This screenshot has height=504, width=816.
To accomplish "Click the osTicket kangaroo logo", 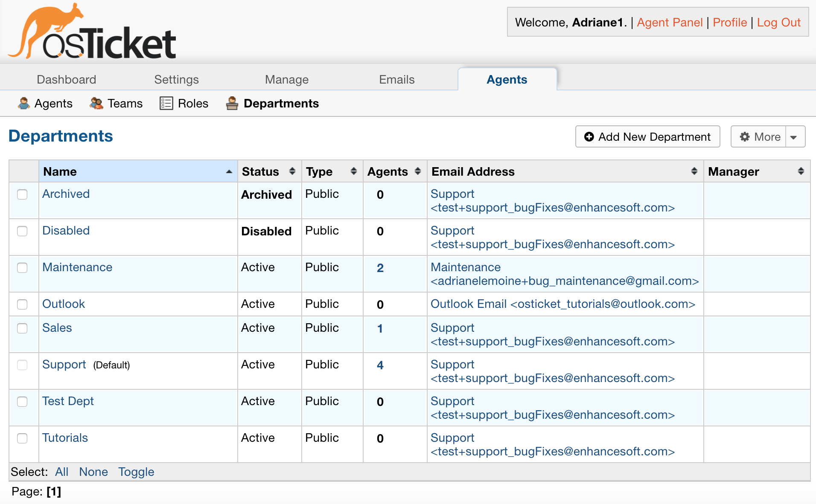I will [92, 32].
